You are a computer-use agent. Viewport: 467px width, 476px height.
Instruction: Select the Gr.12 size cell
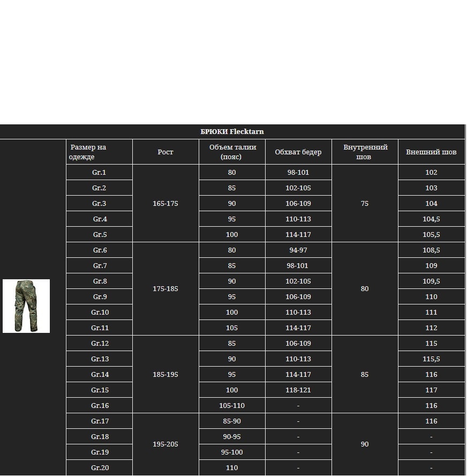pyautogui.click(x=99, y=343)
